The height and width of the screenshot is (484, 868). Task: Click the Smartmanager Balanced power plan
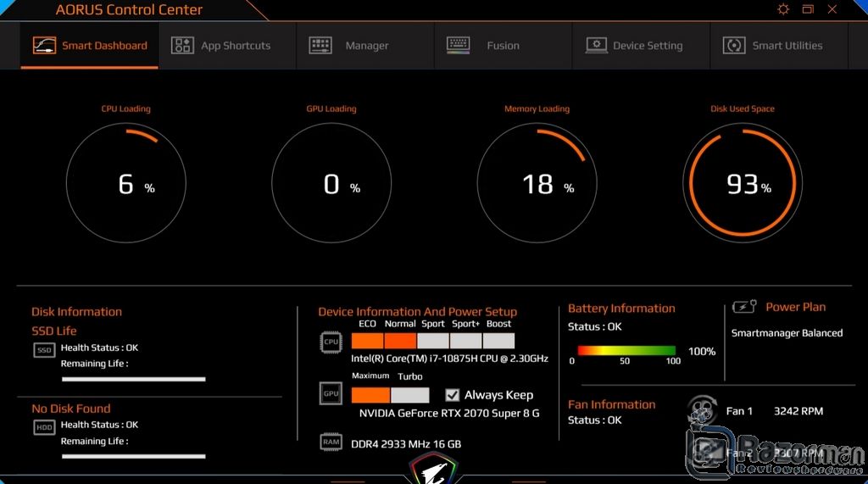(x=787, y=333)
